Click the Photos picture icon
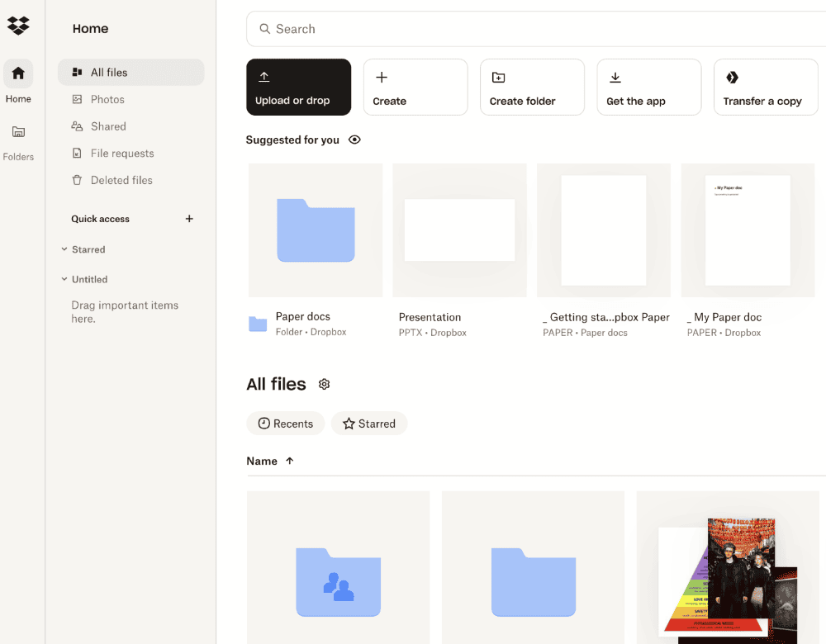826x644 pixels. pyautogui.click(x=77, y=100)
